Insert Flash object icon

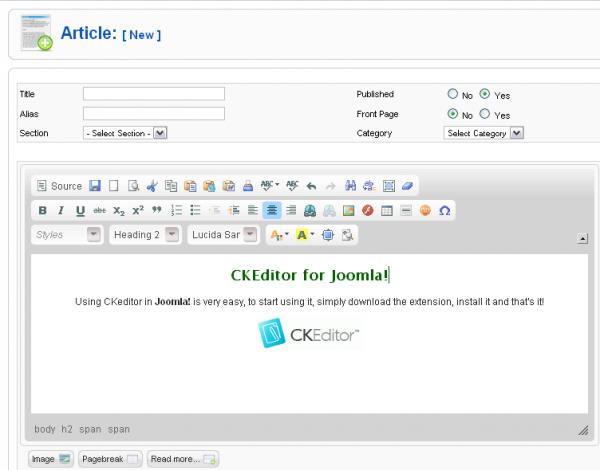pyautogui.click(x=368, y=211)
